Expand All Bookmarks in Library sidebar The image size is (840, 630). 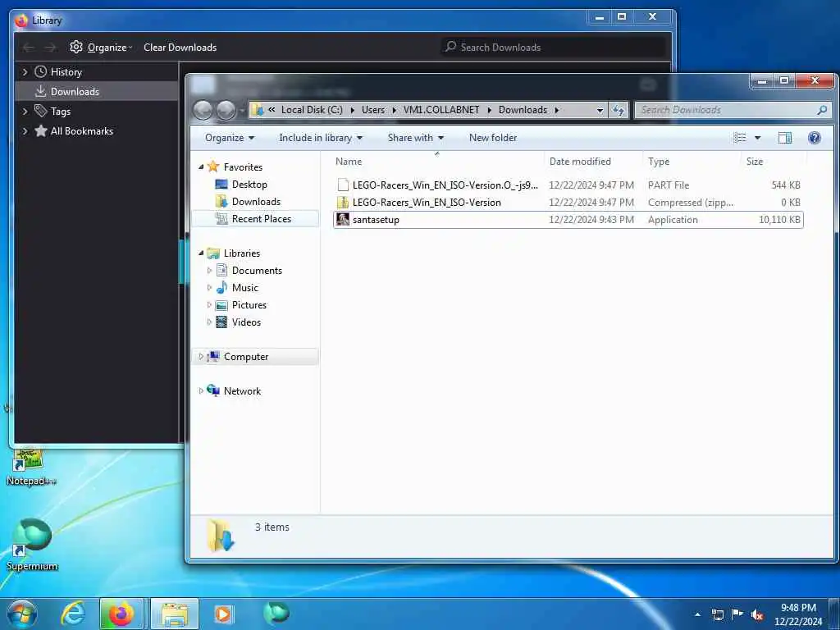(25, 130)
